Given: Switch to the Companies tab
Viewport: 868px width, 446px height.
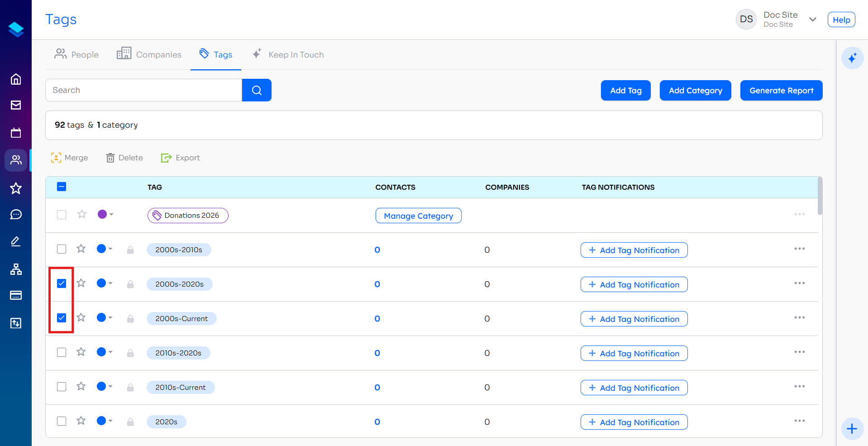Looking at the screenshot, I should click(x=149, y=54).
